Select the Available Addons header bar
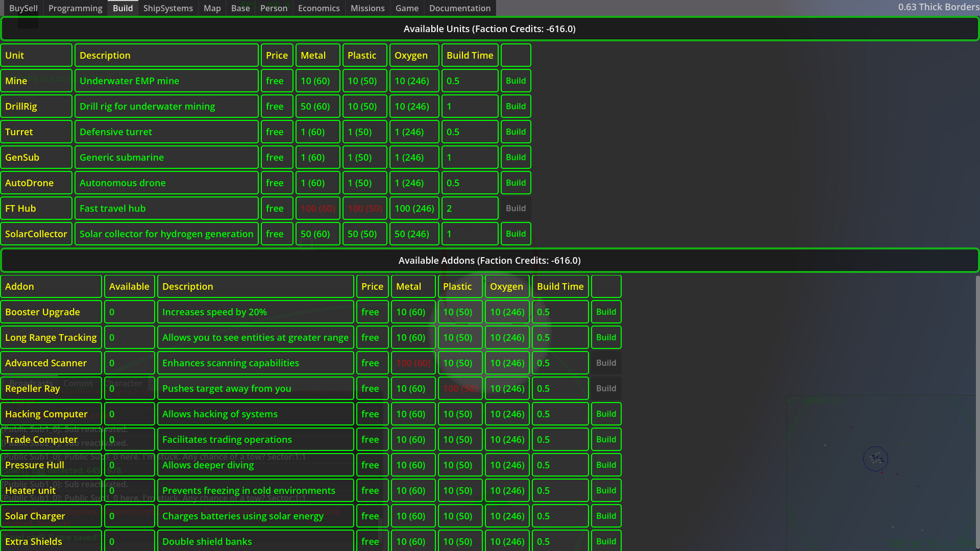This screenshot has width=980, height=551. pos(489,260)
